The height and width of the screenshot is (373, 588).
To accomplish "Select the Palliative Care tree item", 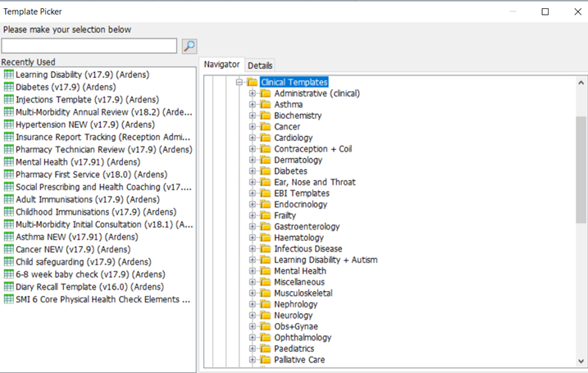I will click(x=299, y=360).
